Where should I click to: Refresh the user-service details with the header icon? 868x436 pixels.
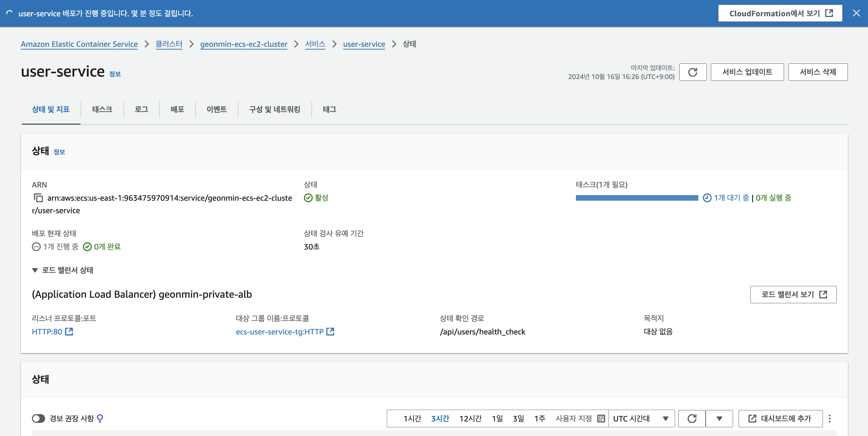(692, 72)
